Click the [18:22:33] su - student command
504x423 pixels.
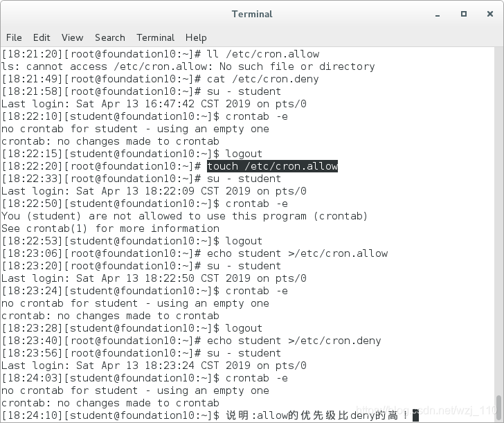244,179
